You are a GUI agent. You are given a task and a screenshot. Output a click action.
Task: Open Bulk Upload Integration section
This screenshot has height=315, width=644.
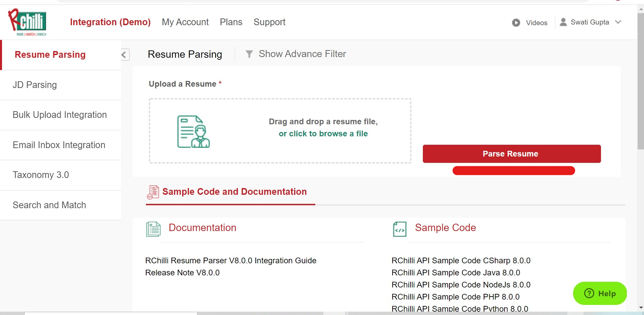pyautogui.click(x=61, y=115)
